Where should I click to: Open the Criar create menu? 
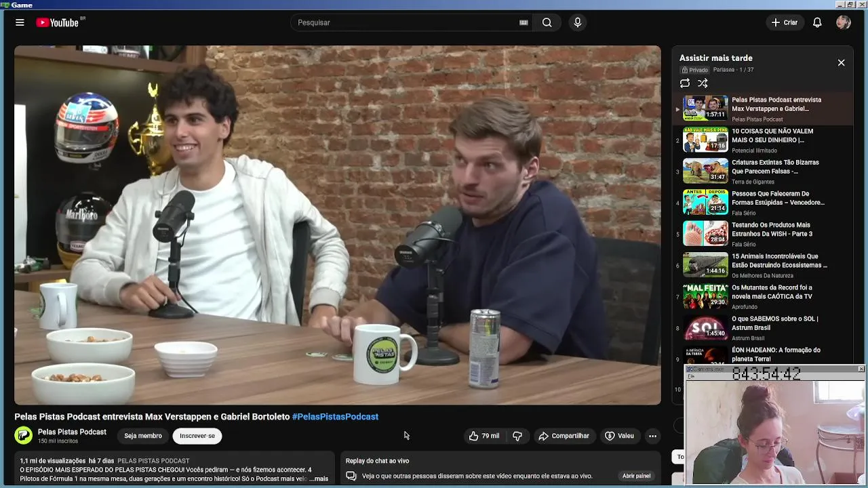[x=784, y=22]
